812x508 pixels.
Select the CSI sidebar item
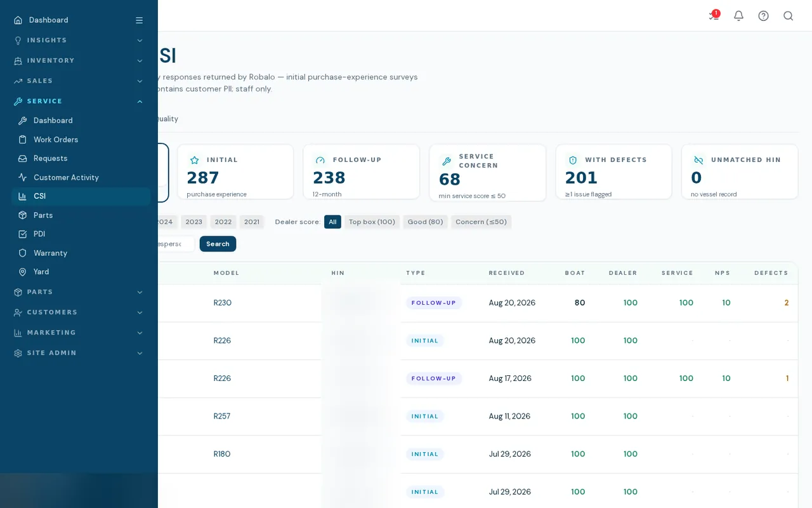click(81, 196)
